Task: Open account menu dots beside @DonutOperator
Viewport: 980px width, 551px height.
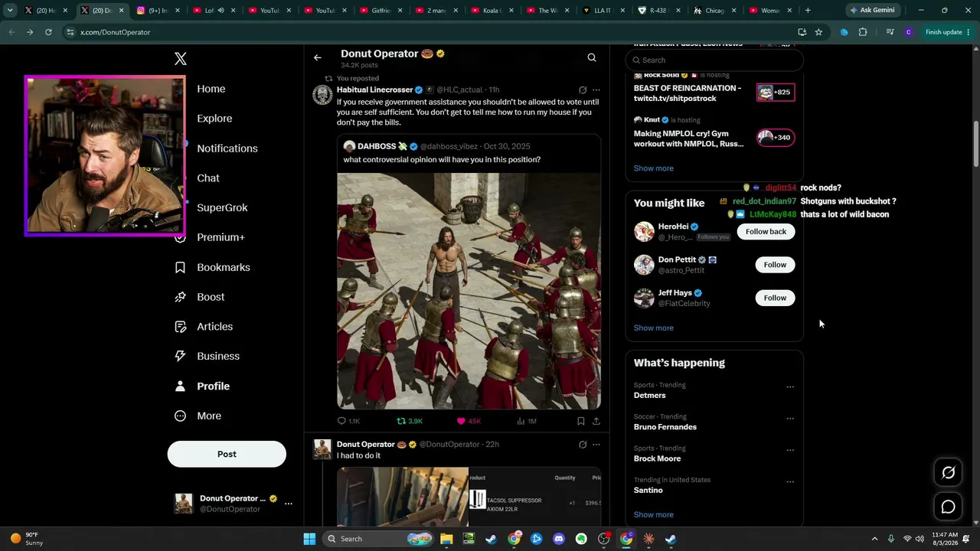Action: 289,504
